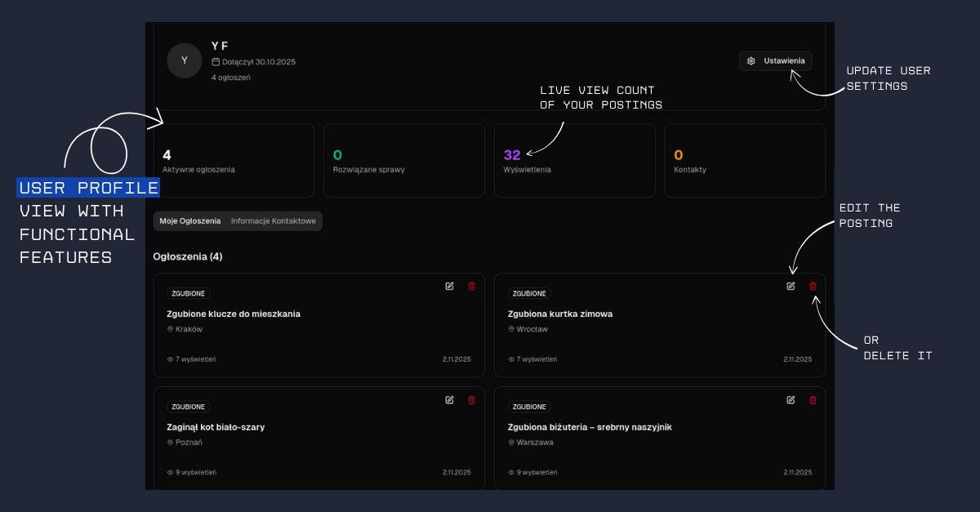This screenshot has height=512, width=980.
Task: Open the 'Zaginął kot biało-szary' listing title
Action: (x=216, y=427)
